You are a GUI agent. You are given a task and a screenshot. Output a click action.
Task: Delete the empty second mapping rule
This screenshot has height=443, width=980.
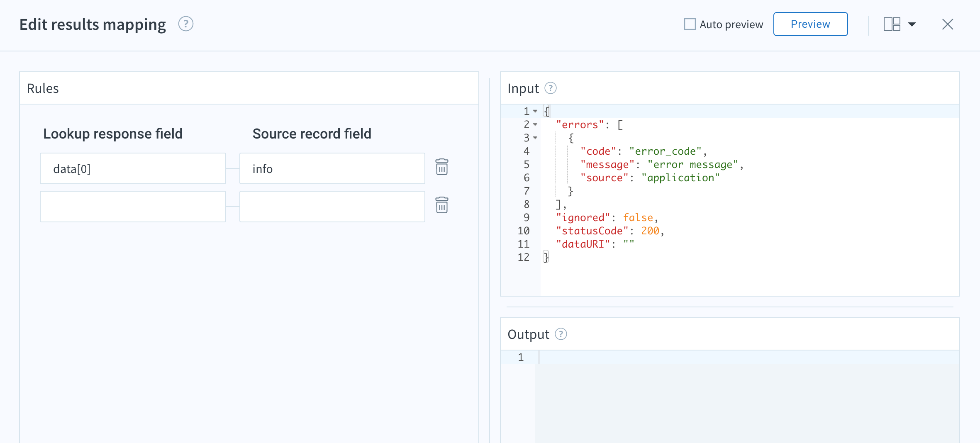click(x=442, y=205)
